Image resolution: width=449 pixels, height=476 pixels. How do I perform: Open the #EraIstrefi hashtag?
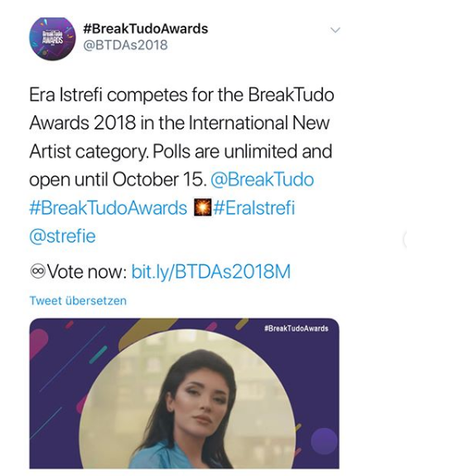point(254,208)
